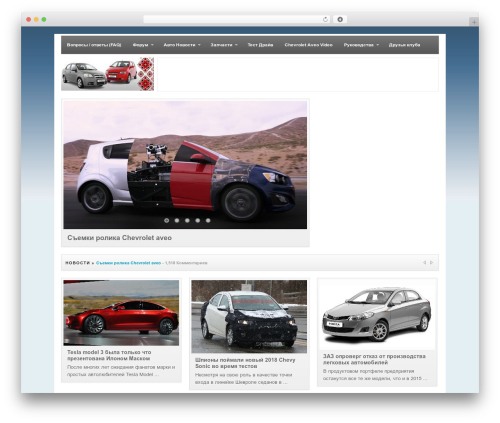Click main slider image of multicolor Aveo

pos(185,165)
